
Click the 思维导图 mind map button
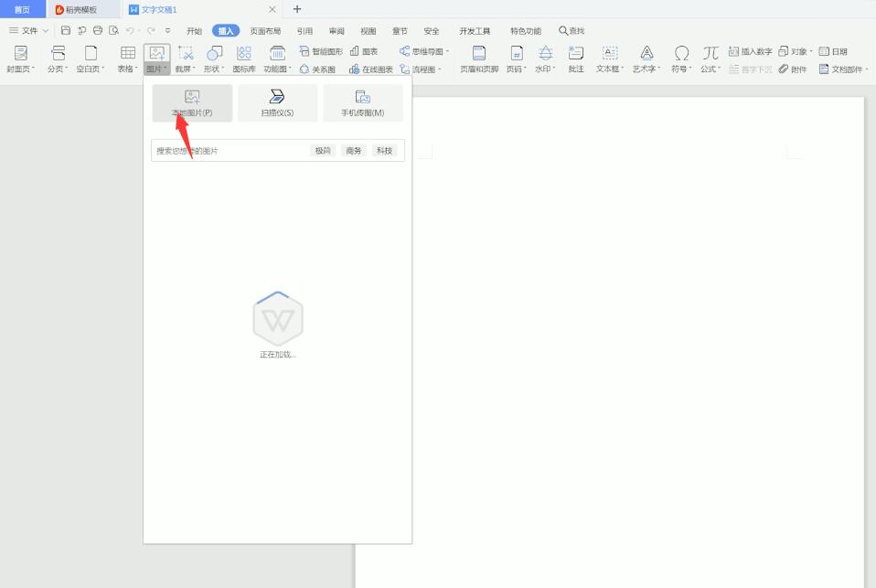(423, 51)
